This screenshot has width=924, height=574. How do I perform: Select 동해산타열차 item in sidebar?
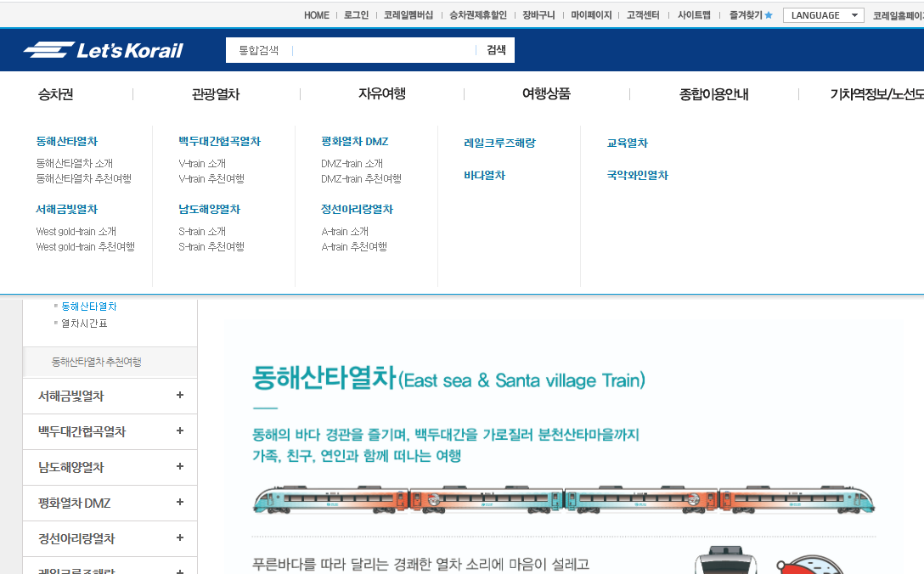[89, 307]
